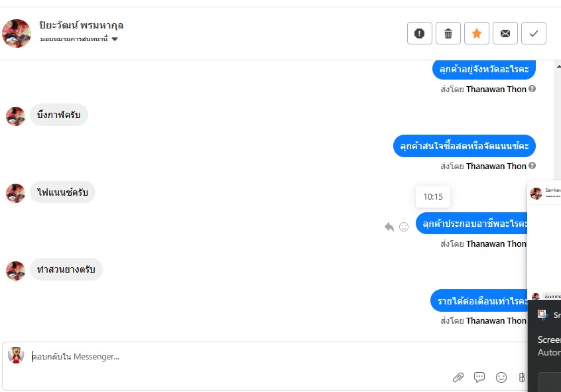
Task: Click the baht payment icon in the reply toolbar
Action: coord(522,377)
